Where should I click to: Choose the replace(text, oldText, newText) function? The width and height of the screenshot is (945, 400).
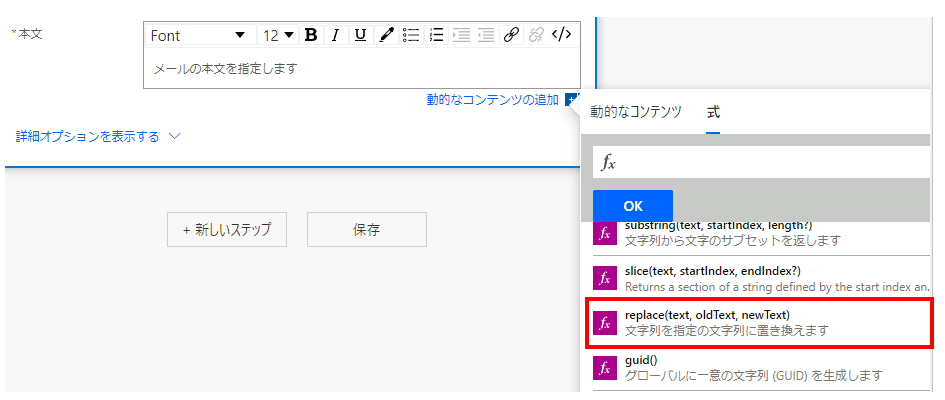pyautogui.click(x=758, y=322)
